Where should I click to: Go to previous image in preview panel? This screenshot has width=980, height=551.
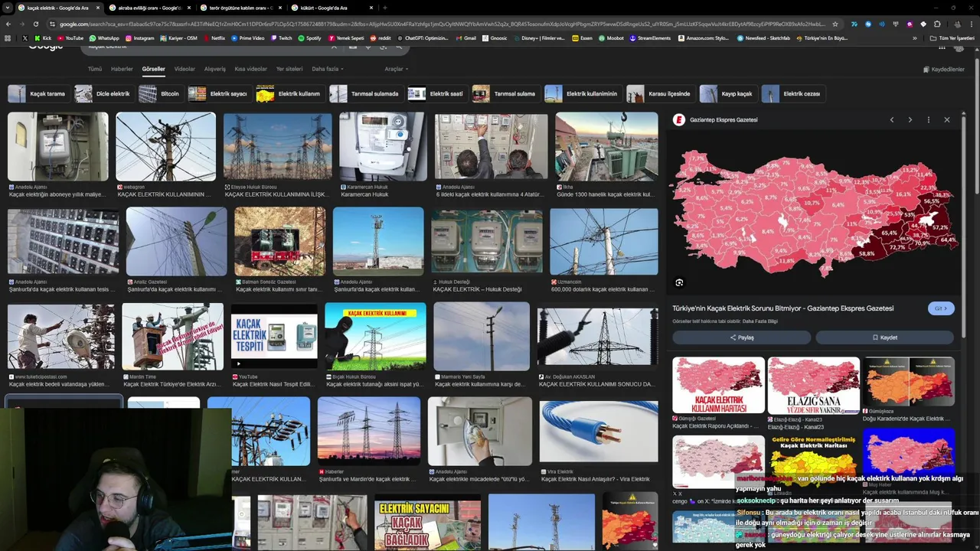tap(891, 120)
